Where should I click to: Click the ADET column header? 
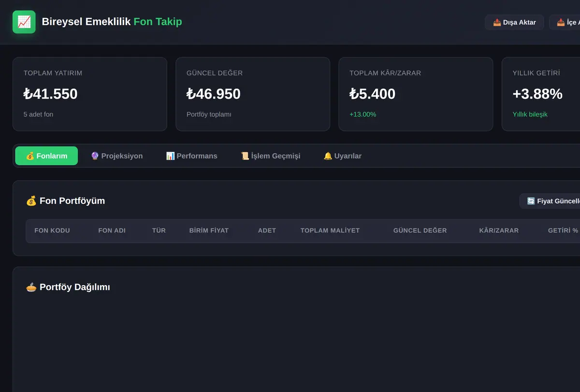[x=267, y=231]
